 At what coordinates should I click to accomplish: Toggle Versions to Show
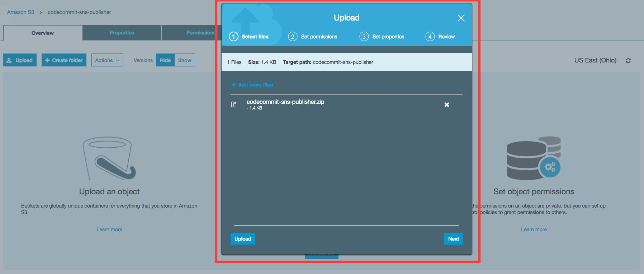click(x=185, y=60)
